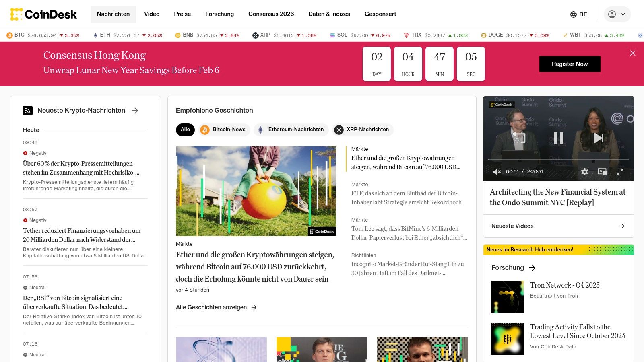Open the RSS feed icon next to Neueste Krypto-Nachrichten
The height and width of the screenshot is (362, 644).
pyautogui.click(x=27, y=110)
